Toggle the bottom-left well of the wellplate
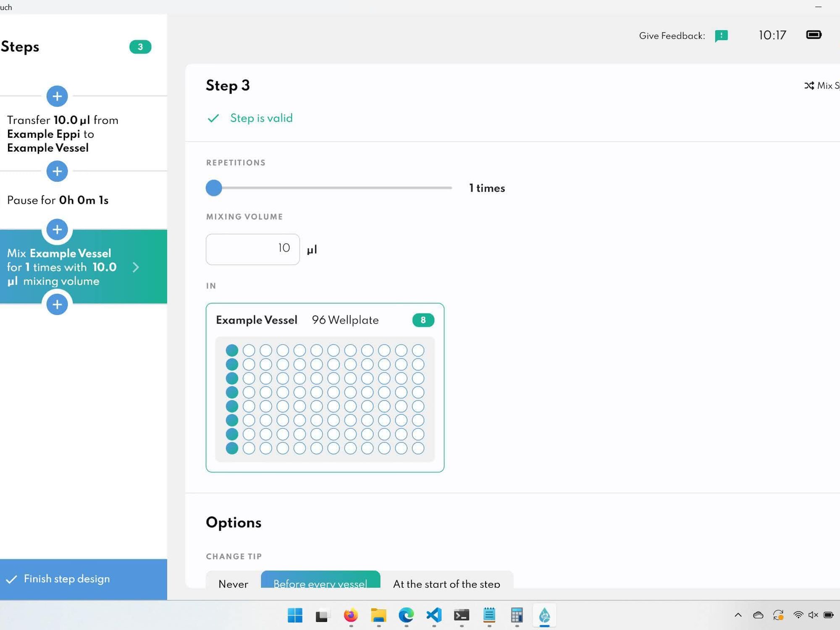The height and width of the screenshot is (630, 840). click(232, 448)
